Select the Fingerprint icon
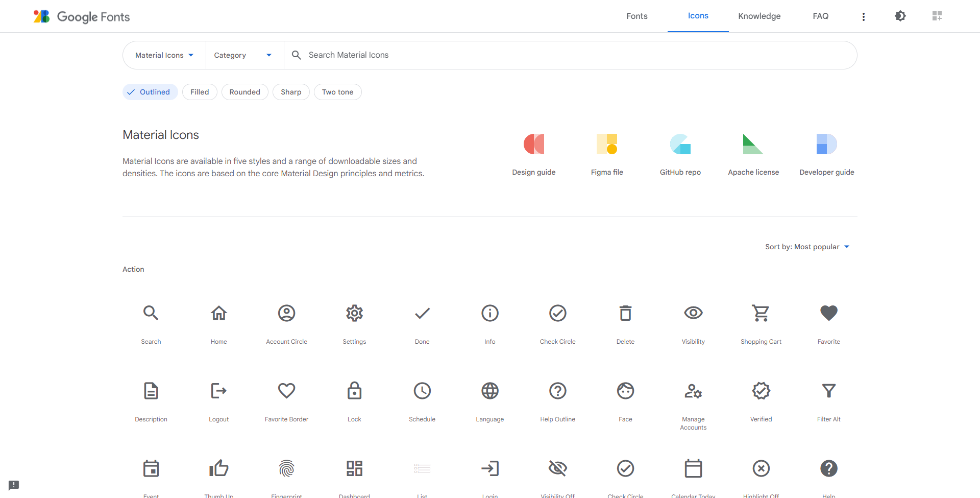980x498 pixels. (287, 468)
